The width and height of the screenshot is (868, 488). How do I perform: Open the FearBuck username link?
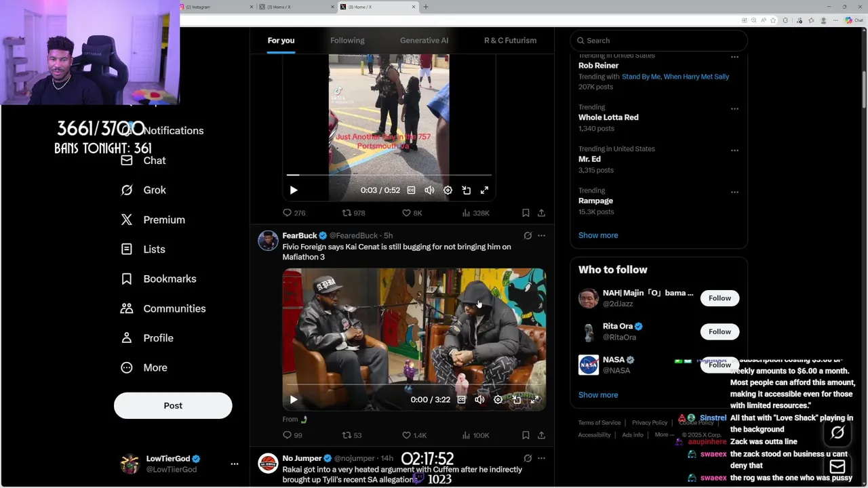point(299,235)
